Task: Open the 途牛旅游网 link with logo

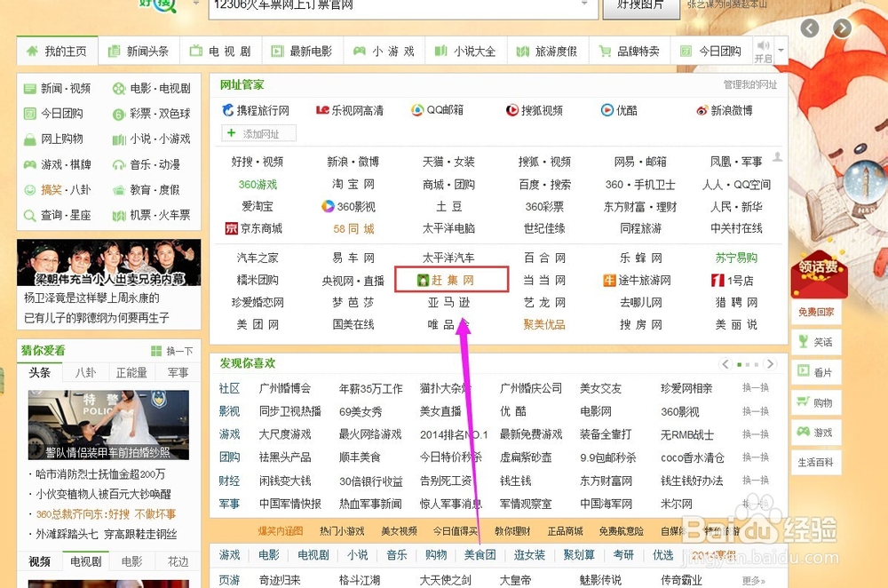Action: click(637, 281)
